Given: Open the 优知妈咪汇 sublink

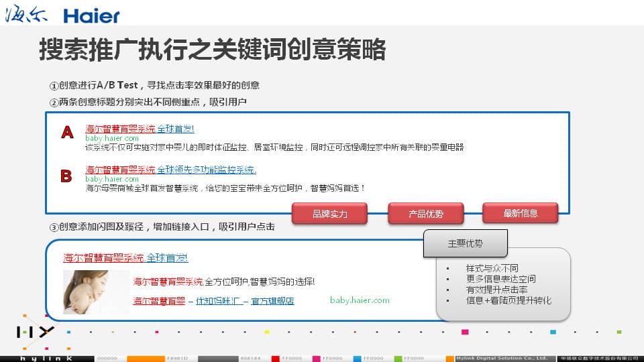Looking at the screenshot, I should [x=219, y=301].
